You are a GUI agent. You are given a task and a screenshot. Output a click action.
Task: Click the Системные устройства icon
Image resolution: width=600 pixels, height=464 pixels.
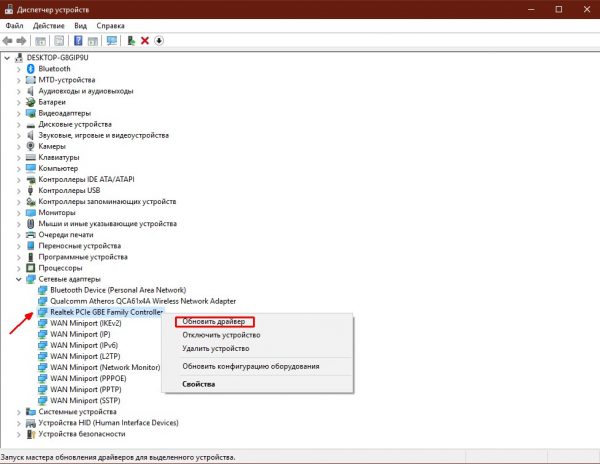coord(31,412)
